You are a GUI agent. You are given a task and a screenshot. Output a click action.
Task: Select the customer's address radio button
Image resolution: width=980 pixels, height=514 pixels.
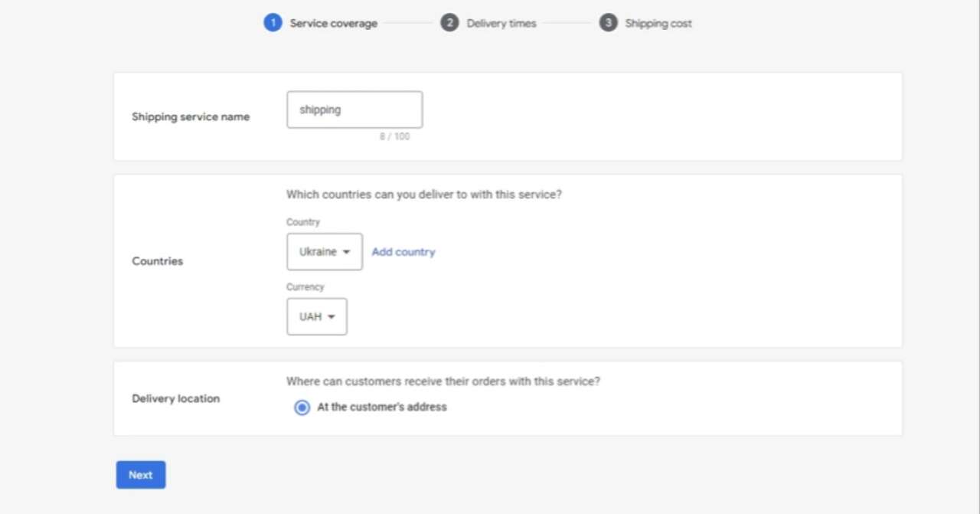[302, 408]
